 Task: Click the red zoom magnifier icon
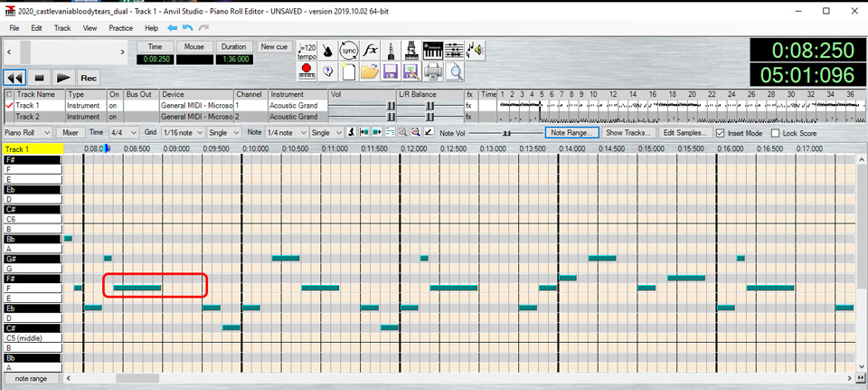pyautogui.click(x=415, y=133)
